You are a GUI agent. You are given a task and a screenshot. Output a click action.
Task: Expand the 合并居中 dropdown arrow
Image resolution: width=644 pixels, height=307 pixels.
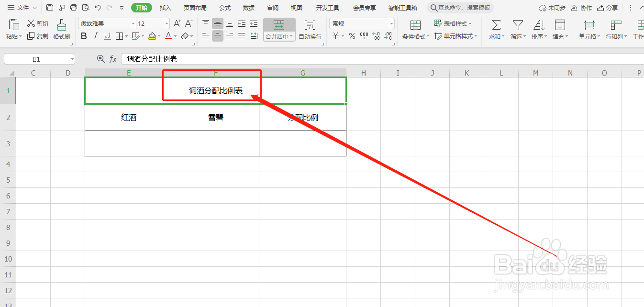[x=291, y=36]
